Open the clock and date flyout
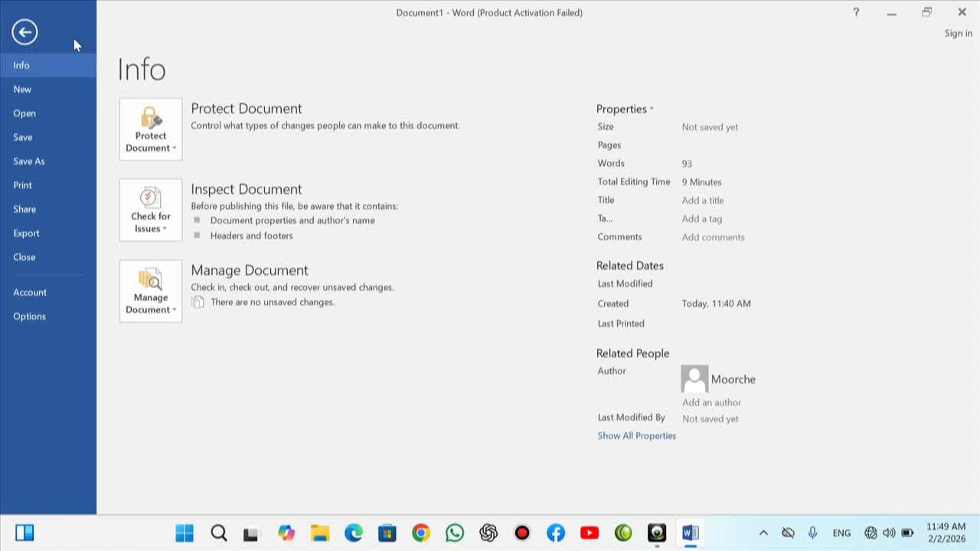Screen dimensions: 980x551 (x=946, y=533)
